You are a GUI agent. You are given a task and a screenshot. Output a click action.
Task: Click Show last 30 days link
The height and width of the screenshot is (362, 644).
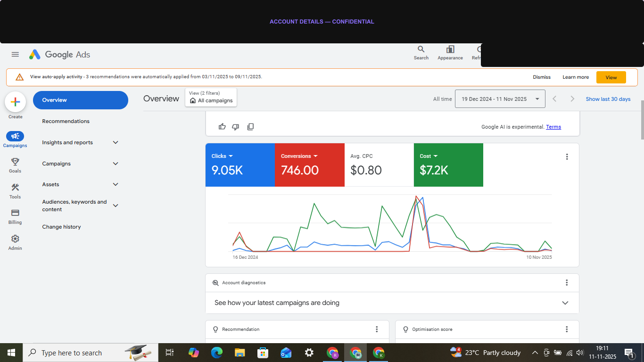608,99
